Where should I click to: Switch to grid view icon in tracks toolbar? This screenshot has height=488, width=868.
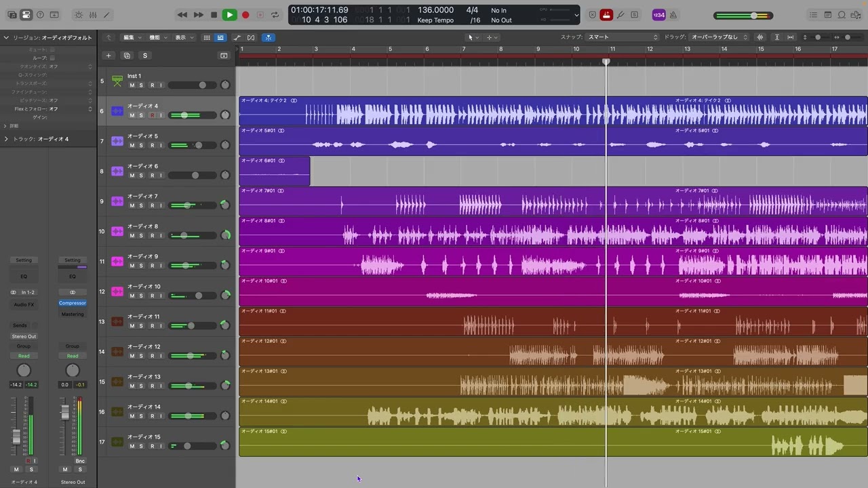coord(207,37)
